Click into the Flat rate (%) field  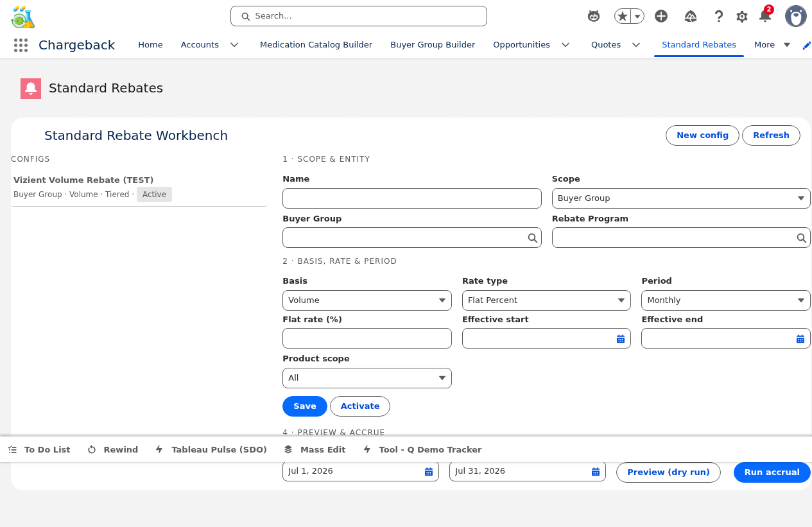pyautogui.click(x=367, y=338)
